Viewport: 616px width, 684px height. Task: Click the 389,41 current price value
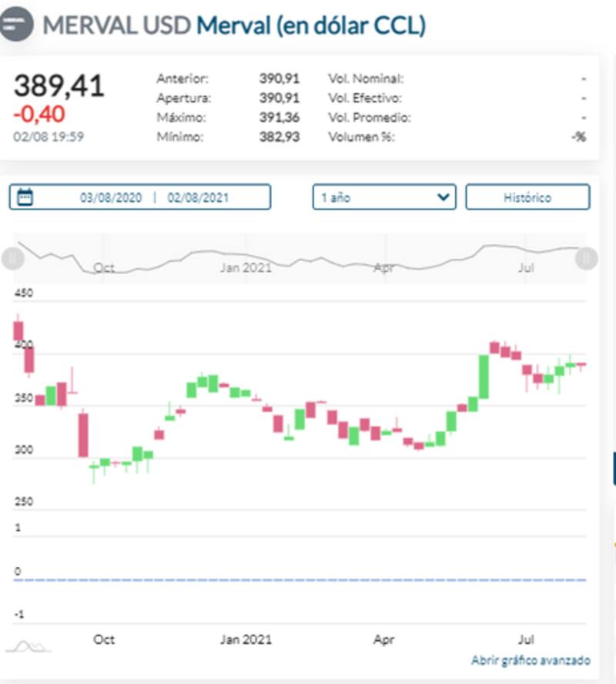coord(59,85)
